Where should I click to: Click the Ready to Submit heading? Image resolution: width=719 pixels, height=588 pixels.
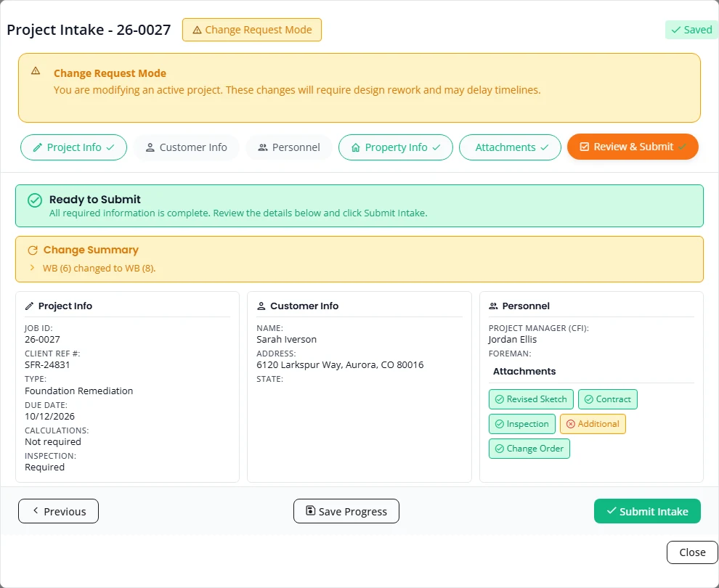95,200
